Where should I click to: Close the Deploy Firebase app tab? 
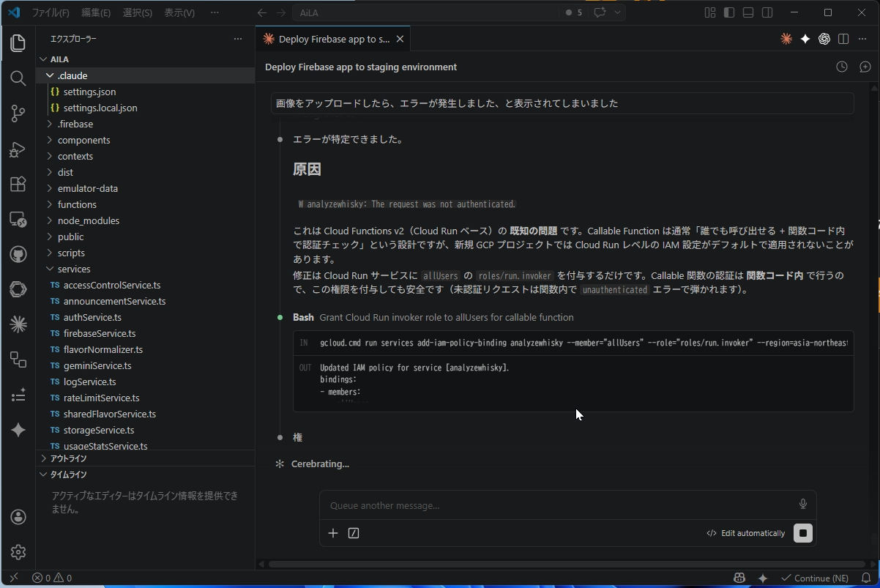[x=400, y=39]
